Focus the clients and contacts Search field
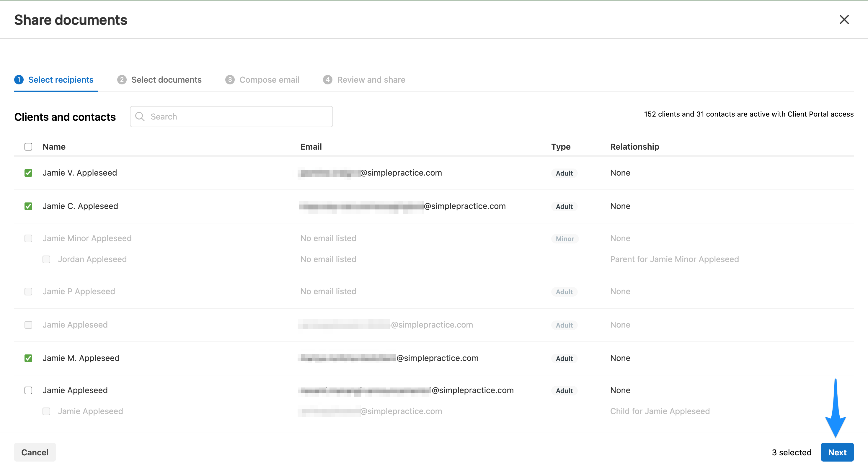Screen dimensions: 868x471 [x=231, y=117]
